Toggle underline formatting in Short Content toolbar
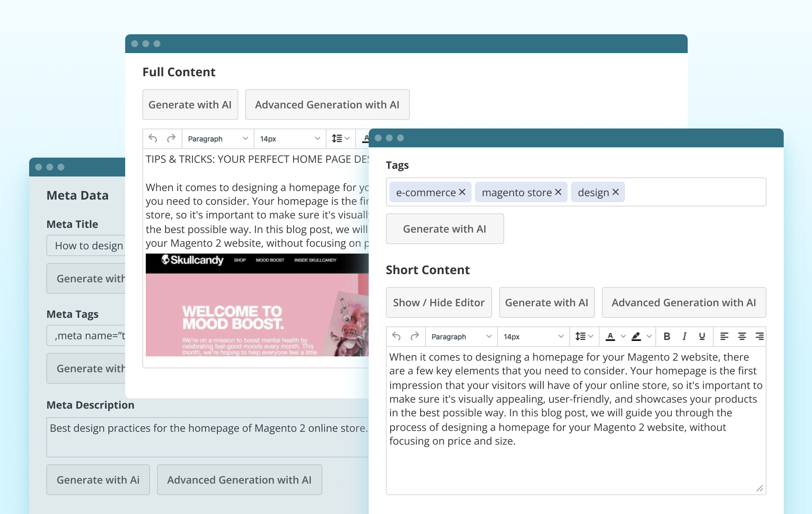Image resolution: width=812 pixels, height=514 pixels. pos(702,336)
